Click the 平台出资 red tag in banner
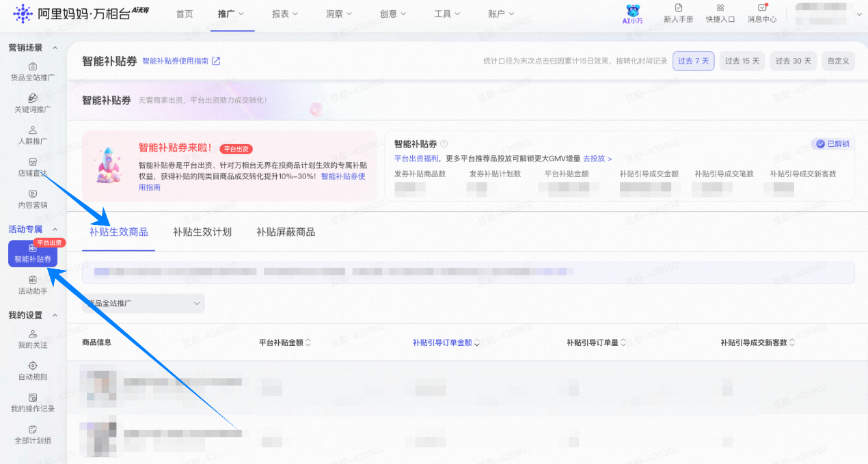Screen dimensions: 868x464 coord(236,148)
